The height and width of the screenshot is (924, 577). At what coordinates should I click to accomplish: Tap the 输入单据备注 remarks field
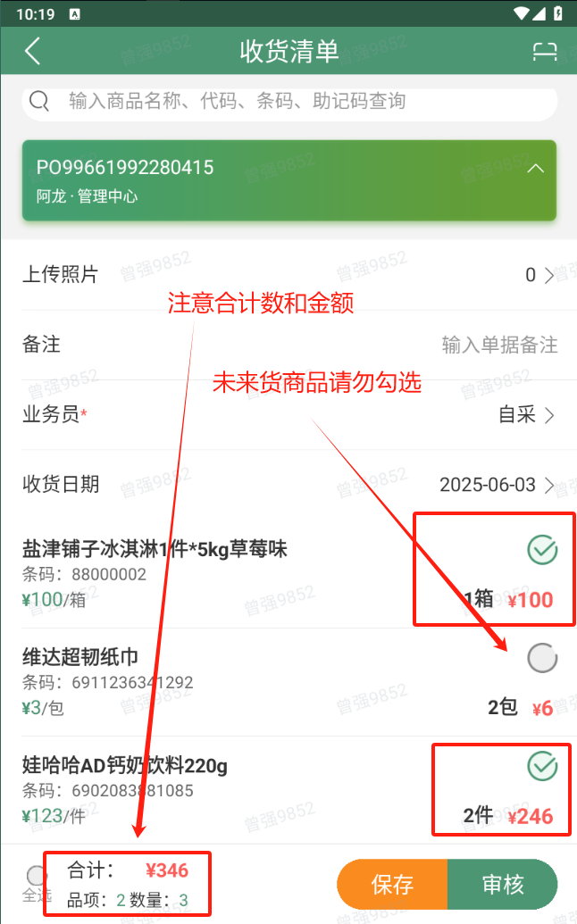pos(500,344)
